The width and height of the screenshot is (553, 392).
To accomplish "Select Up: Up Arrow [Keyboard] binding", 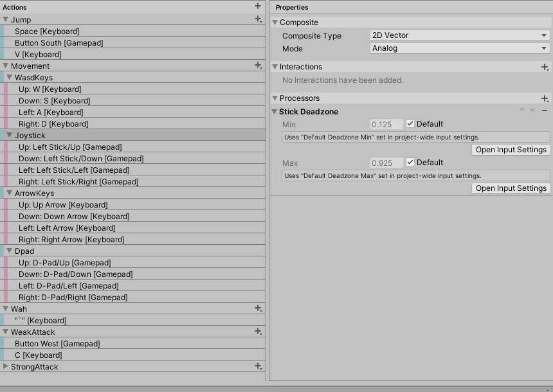I will 133,204.
